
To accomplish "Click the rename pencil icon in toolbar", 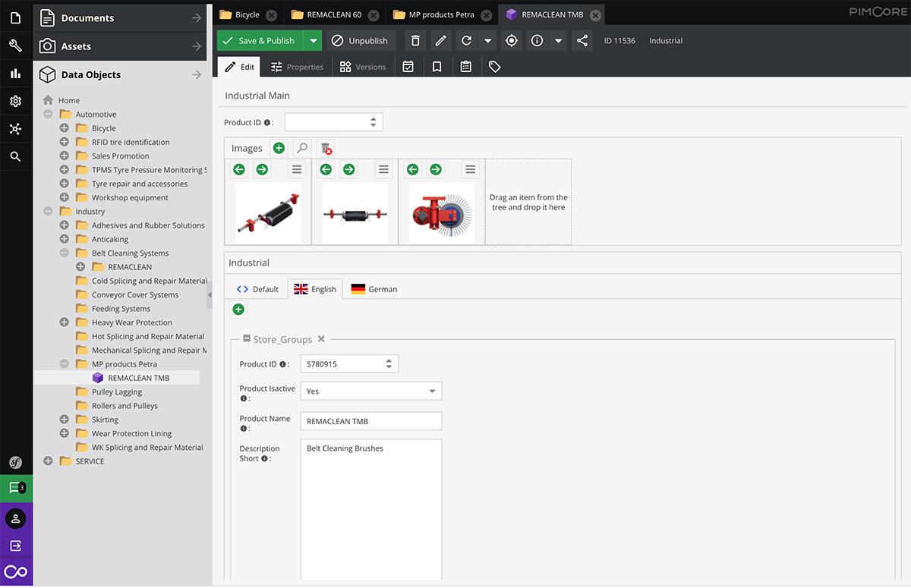I will [x=440, y=41].
